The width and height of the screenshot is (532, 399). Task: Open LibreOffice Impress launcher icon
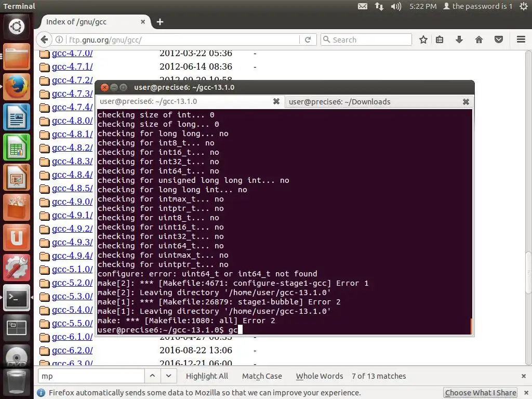(x=16, y=178)
